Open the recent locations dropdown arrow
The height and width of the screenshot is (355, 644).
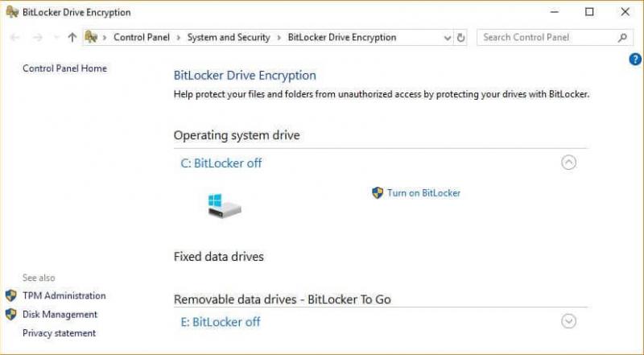[x=56, y=37]
